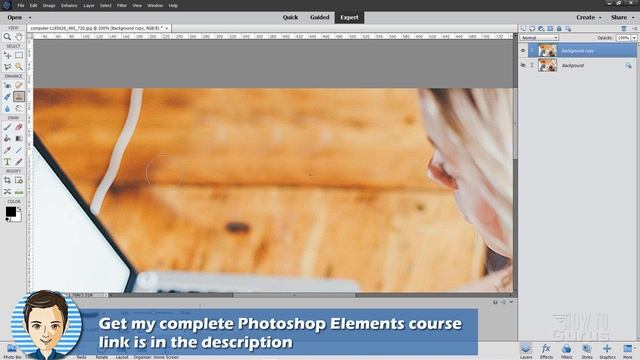Open the Layer menu
The width and height of the screenshot is (640, 360).
tap(89, 6)
